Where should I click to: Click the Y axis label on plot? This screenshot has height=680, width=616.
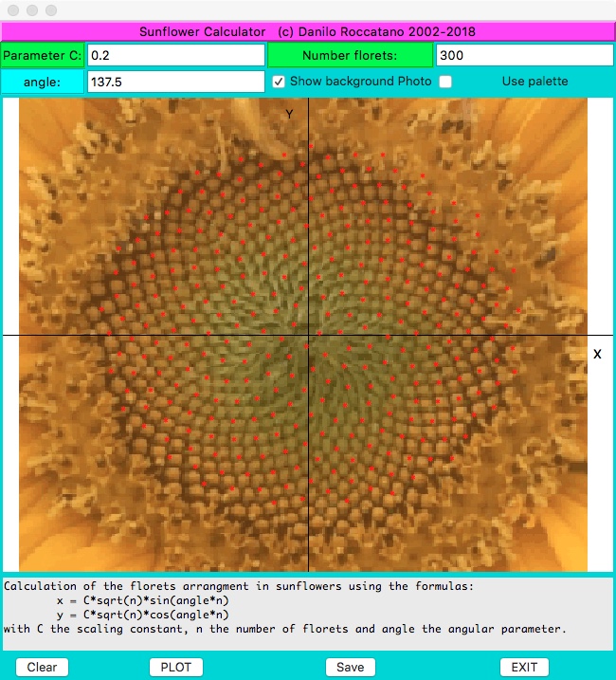290,114
